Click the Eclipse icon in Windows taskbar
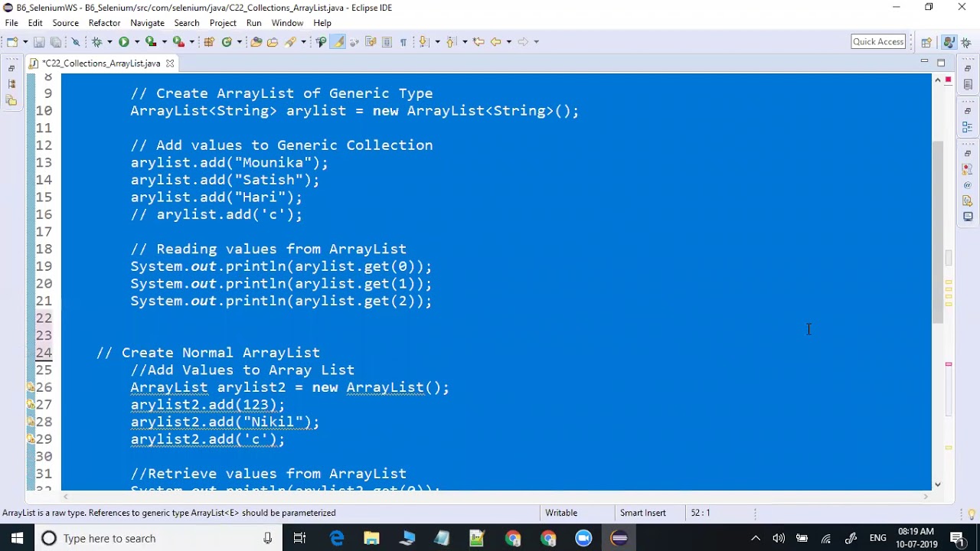Image resolution: width=980 pixels, height=551 pixels. tap(619, 538)
